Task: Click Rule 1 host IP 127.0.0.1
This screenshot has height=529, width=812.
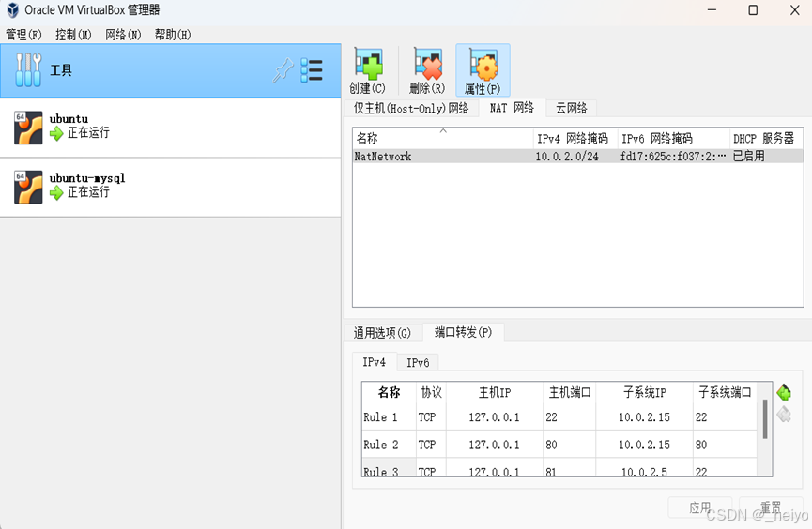Action: click(x=494, y=416)
